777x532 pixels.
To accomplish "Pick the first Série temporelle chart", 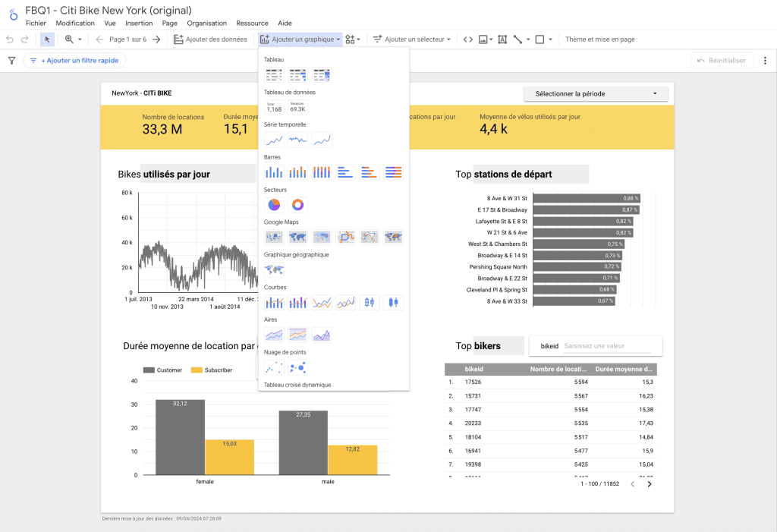I will tap(273, 139).
